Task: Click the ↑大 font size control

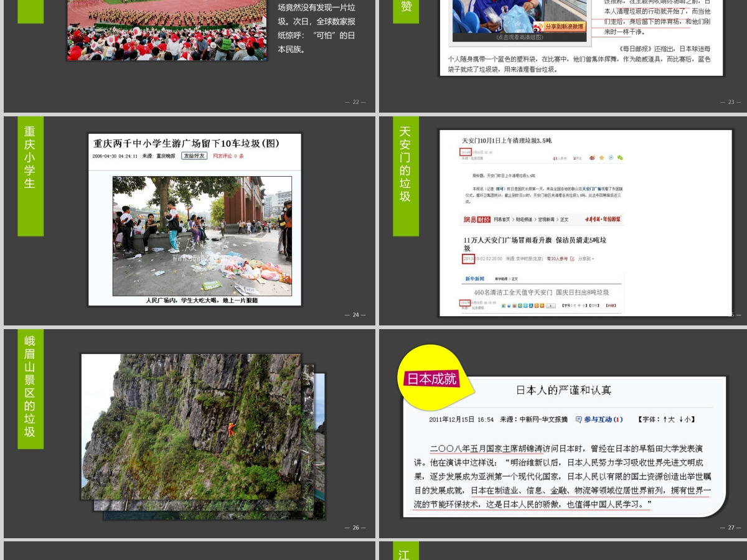Action: (669, 420)
